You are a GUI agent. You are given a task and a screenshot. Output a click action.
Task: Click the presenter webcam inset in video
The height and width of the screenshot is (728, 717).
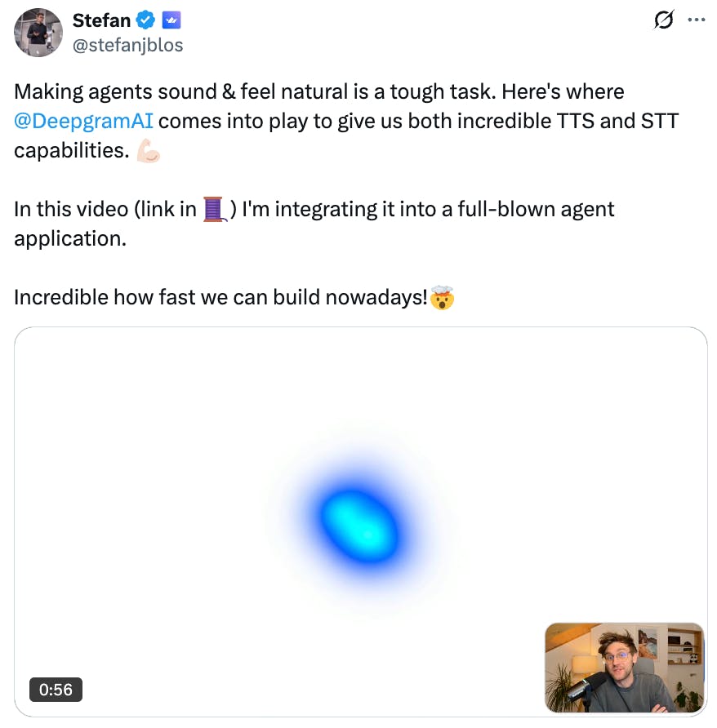pos(624,668)
